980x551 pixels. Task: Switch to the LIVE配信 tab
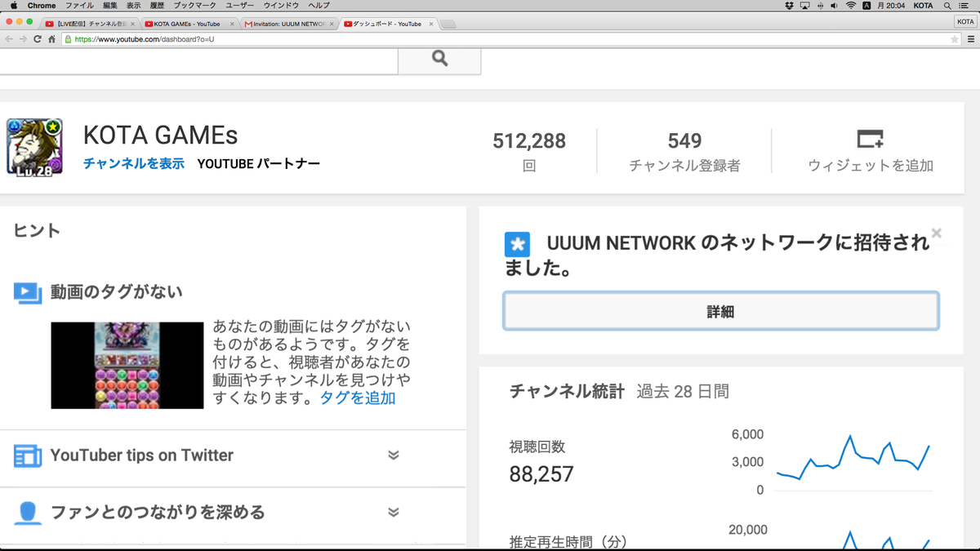pos(91,24)
